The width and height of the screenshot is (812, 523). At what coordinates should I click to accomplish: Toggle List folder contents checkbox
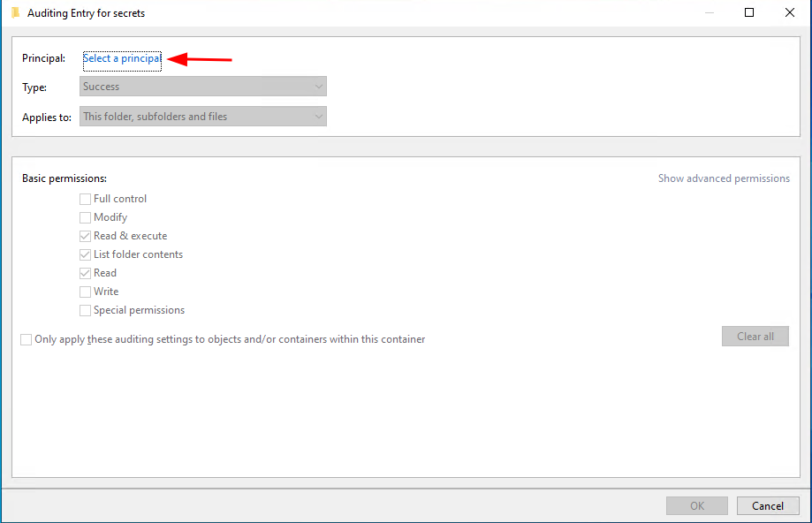pyautogui.click(x=86, y=254)
